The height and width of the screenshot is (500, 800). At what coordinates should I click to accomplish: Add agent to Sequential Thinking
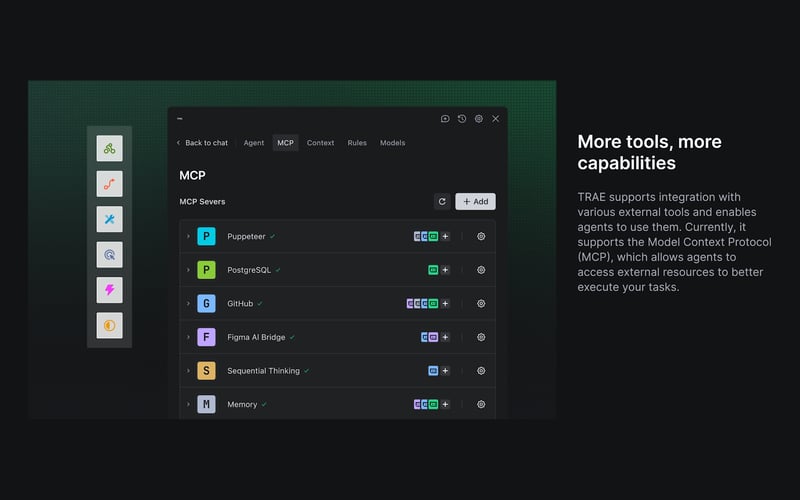click(445, 371)
